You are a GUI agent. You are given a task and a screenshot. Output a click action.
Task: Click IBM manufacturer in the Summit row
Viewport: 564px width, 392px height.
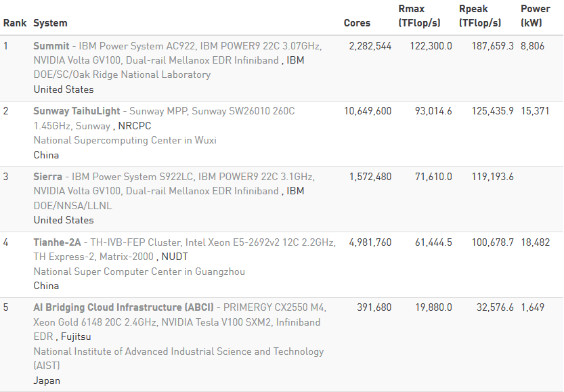pyautogui.click(x=295, y=60)
